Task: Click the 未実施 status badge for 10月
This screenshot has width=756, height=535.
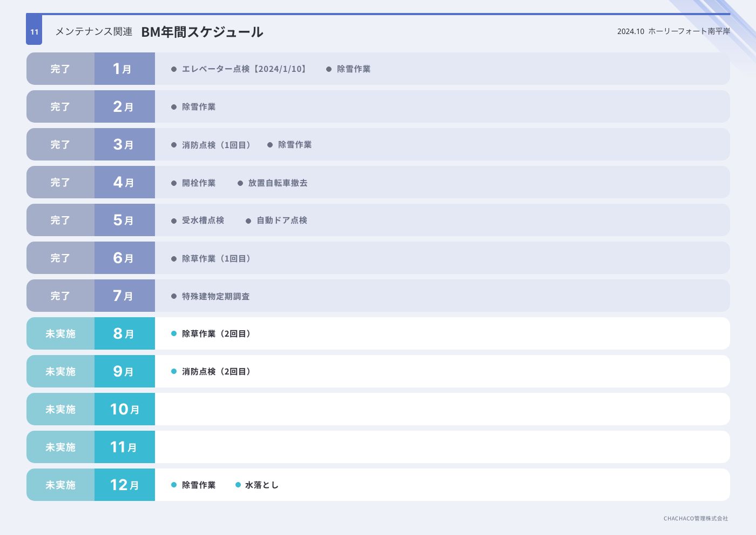Action: point(60,409)
